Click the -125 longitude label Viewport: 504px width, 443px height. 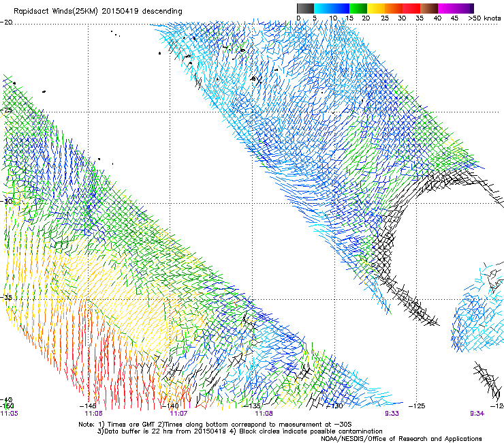click(x=417, y=406)
